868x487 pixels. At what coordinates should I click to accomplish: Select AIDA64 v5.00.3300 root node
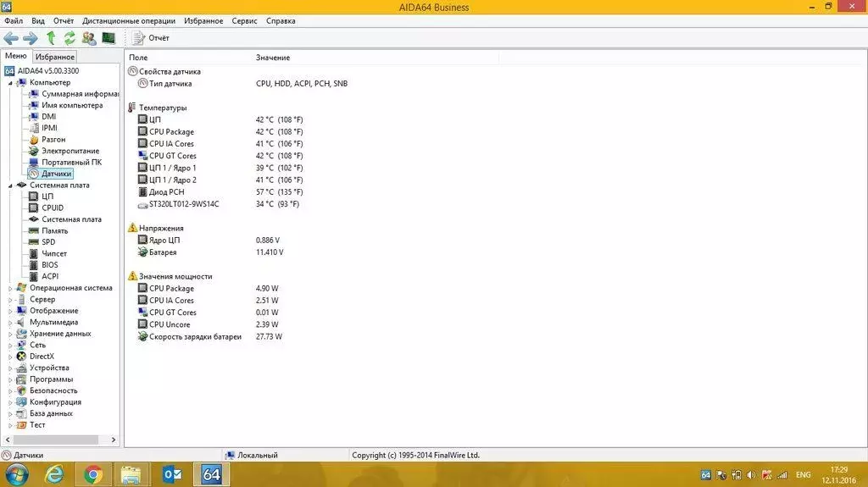pyautogui.click(x=48, y=71)
